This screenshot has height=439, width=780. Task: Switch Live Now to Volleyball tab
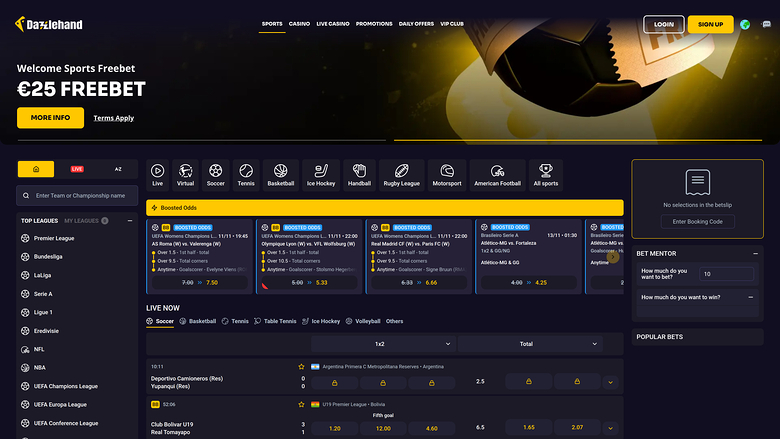pos(363,321)
